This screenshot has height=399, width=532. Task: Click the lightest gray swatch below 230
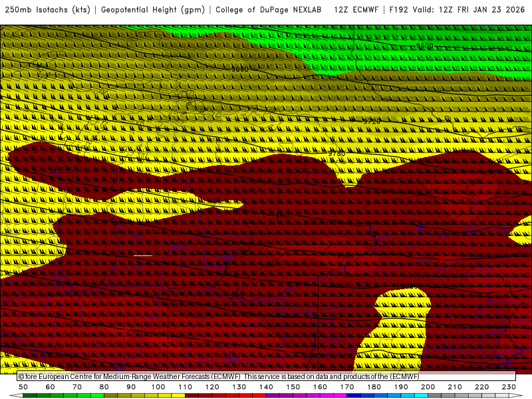click(x=502, y=396)
